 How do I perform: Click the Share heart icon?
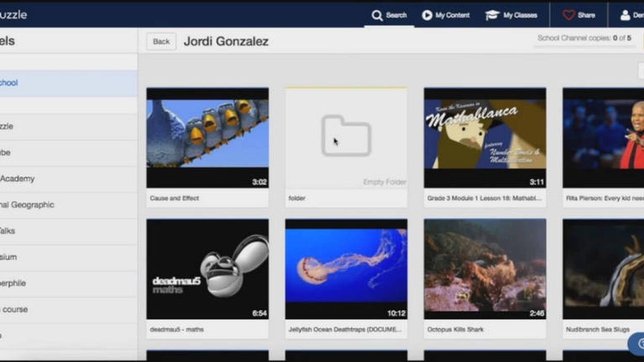[569, 15]
